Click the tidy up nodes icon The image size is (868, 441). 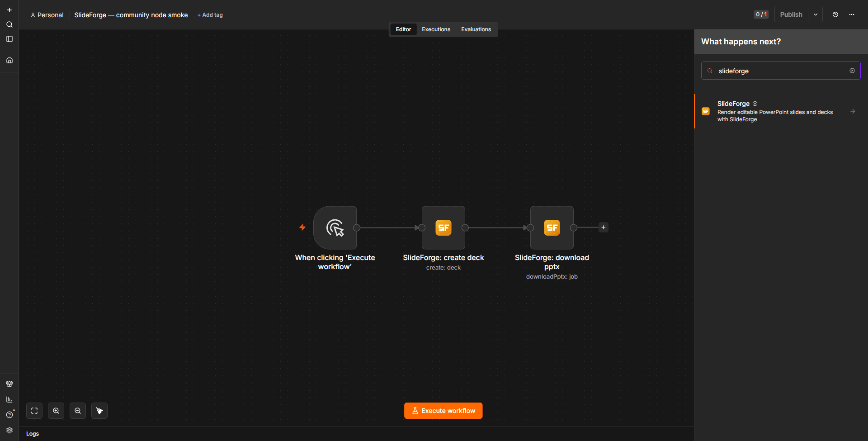(99, 411)
